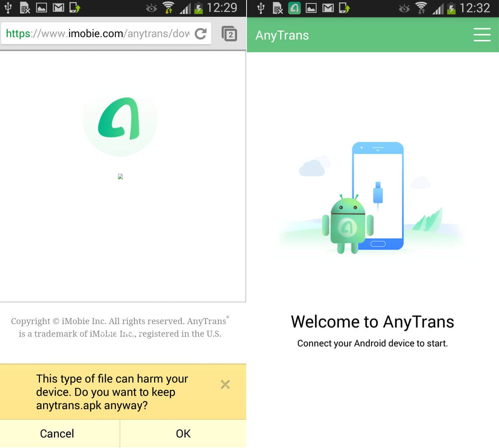Tap the battery icon in left status bar
Image resolution: width=499 pixels, height=448 pixels.
(199, 8)
